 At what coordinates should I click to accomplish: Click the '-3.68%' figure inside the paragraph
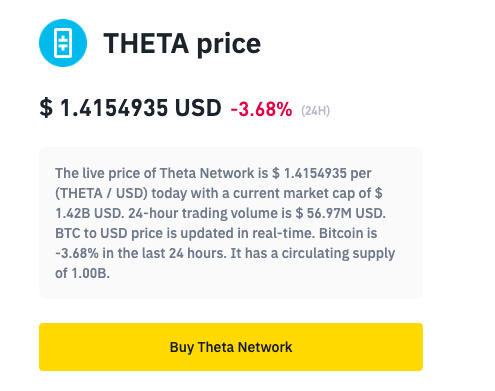pos(77,253)
